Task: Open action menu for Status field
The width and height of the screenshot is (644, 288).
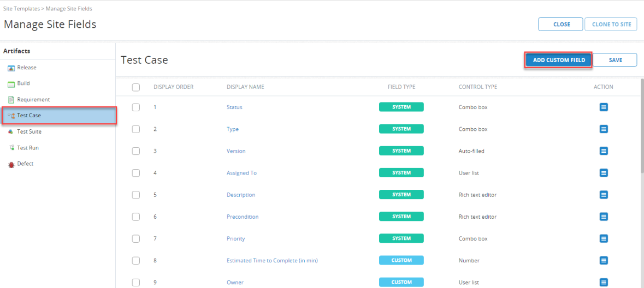Action: point(604,107)
